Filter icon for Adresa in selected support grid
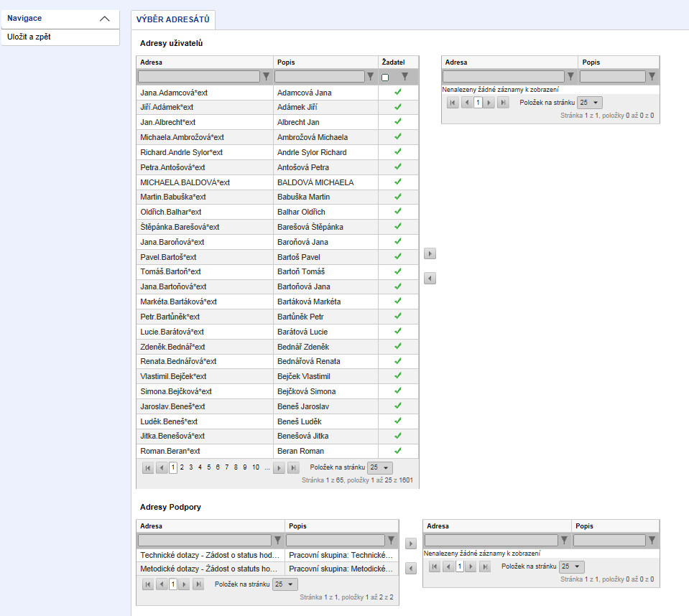The height and width of the screenshot is (616, 689). pos(564,540)
